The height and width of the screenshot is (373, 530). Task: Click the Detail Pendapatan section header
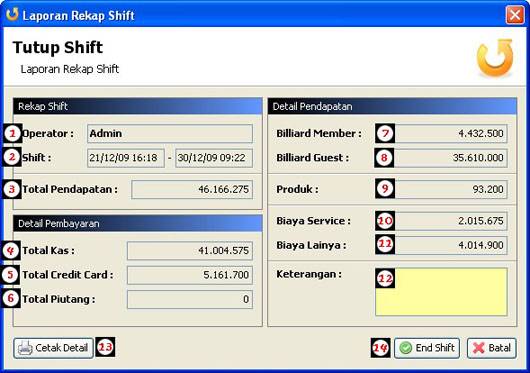392,106
